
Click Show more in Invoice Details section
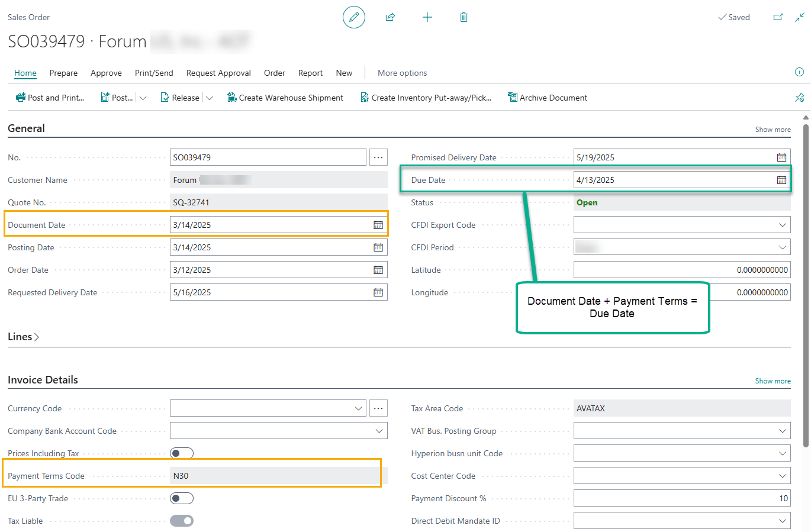[773, 381]
